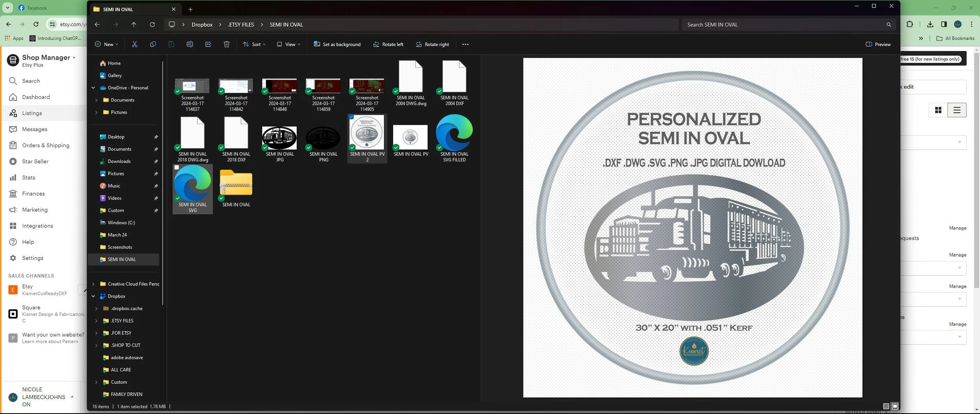980x414 pixels.
Task: Click the Copy icon in Explorer toolbar
Action: pyautogui.click(x=153, y=44)
